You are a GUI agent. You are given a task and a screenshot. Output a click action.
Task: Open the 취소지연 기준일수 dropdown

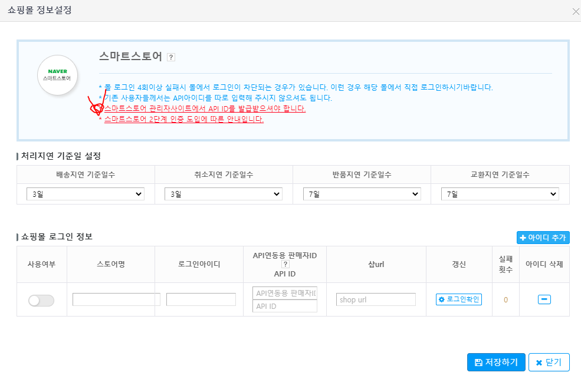(224, 194)
